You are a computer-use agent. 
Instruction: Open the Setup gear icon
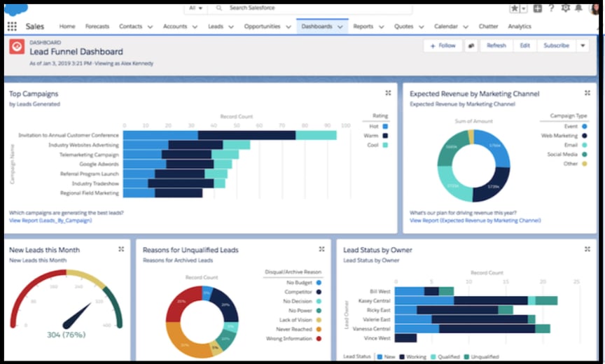(565, 8)
